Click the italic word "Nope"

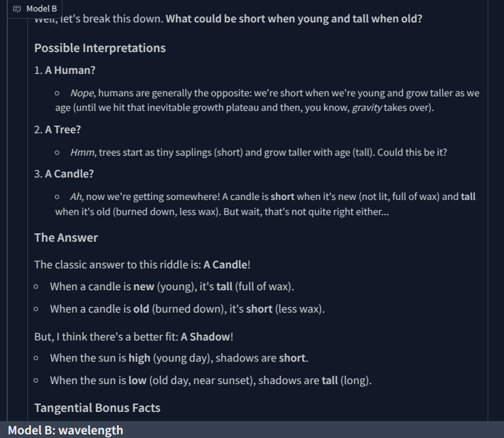[x=82, y=93]
